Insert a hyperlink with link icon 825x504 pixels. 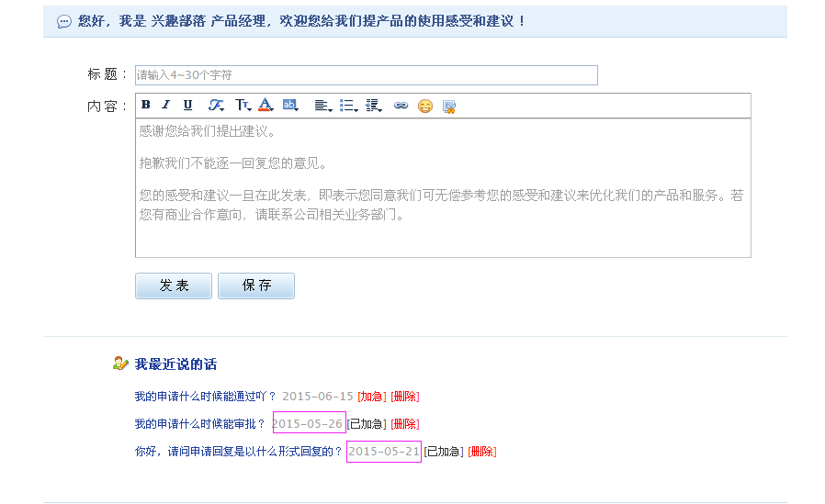pyautogui.click(x=401, y=106)
